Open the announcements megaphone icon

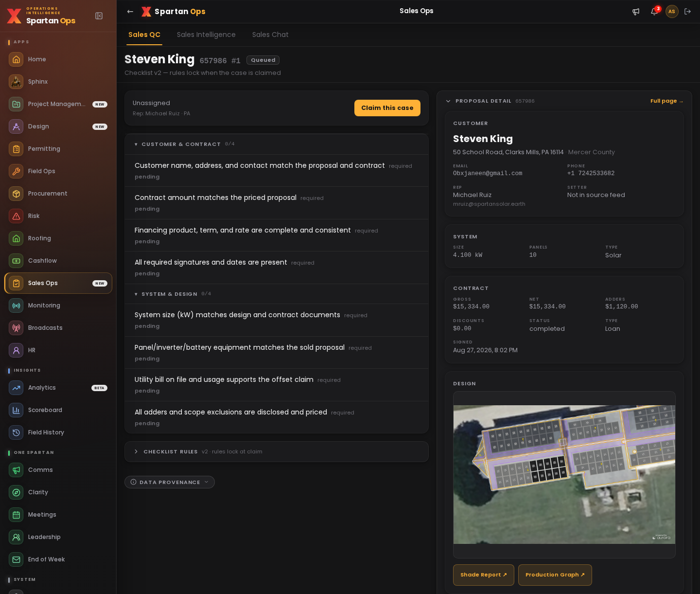click(x=636, y=12)
